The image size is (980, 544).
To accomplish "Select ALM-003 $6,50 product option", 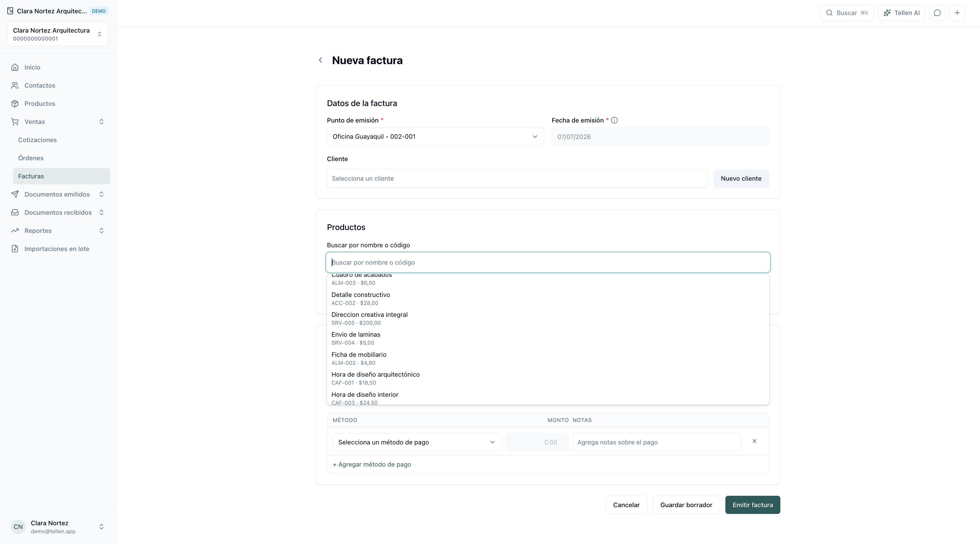I will pos(548,281).
